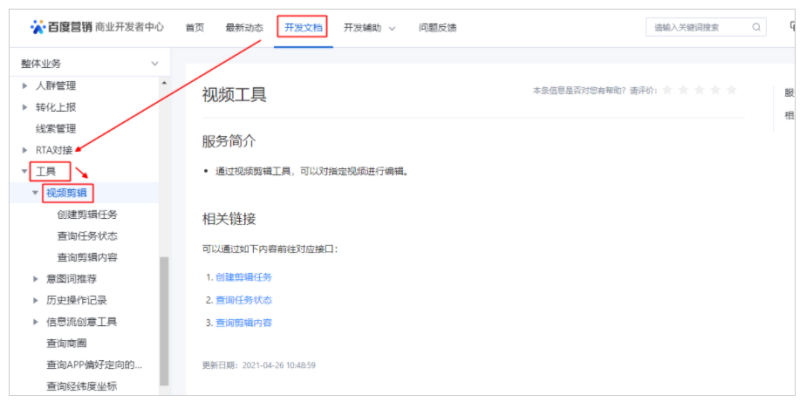Open 查询APP偏好定向的... in the sidebar
Viewport: 800px width, 402px height.
(x=94, y=364)
